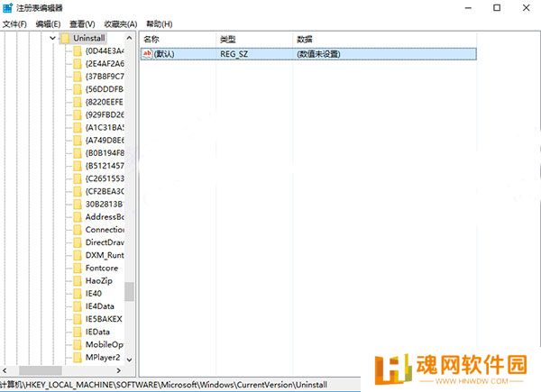Select the 30B2813B key text
The height and width of the screenshot is (392, 541).
[x=105, y=204]
